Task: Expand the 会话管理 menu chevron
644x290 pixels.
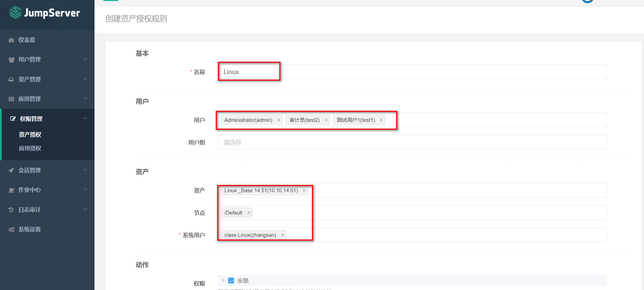Action: tap(85, 170)
